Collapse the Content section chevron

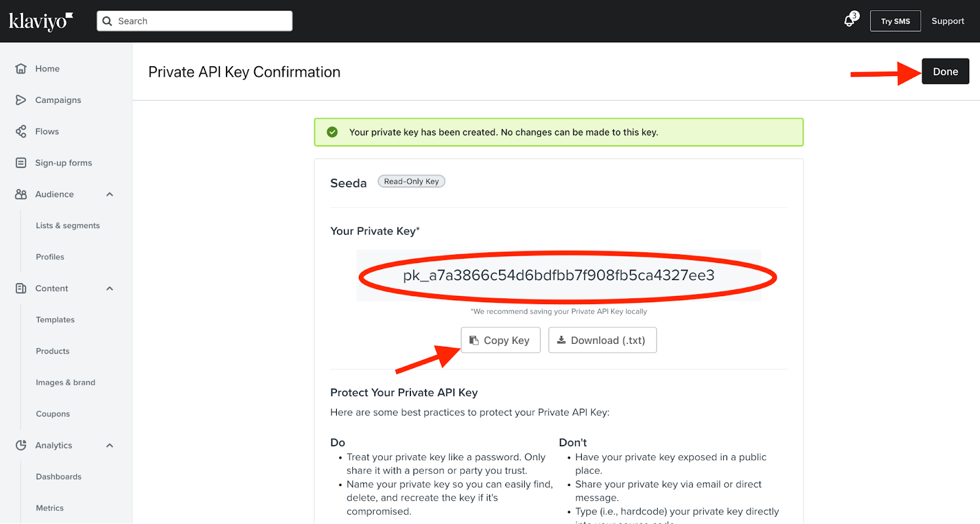[x=110, y=289]
